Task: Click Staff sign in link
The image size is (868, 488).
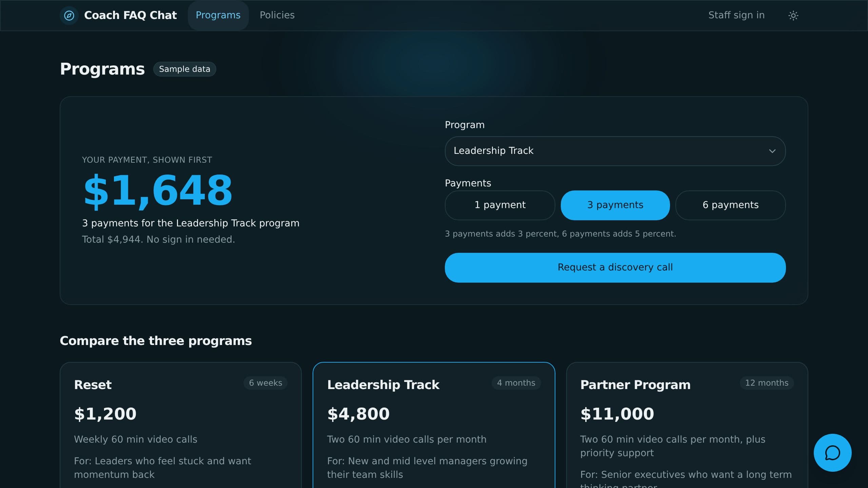Action: pos(736,15)
